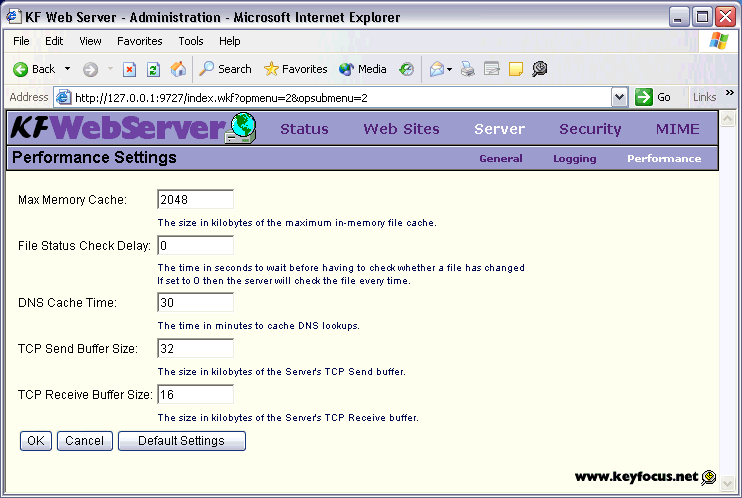
Task: Open the www.keyfocus.net link
Action: 636,476
